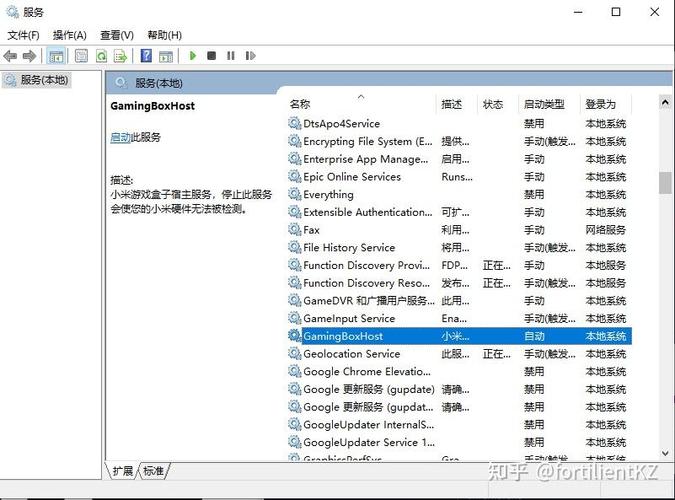Select the Extensible Authentication... service
The width and height of the screenshot is (675, 500).
[x=459, y=212]
